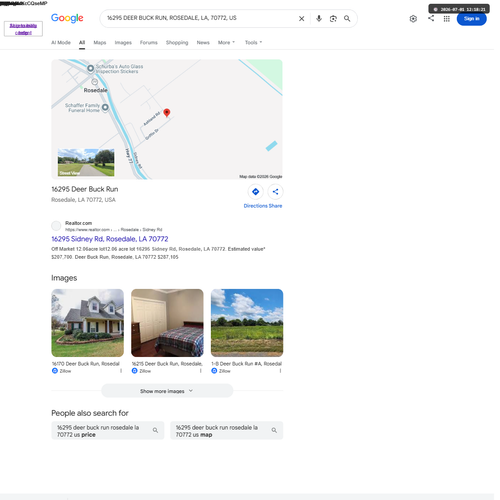Select the All results tab
The image size is (500, 500).
point(82,43)
